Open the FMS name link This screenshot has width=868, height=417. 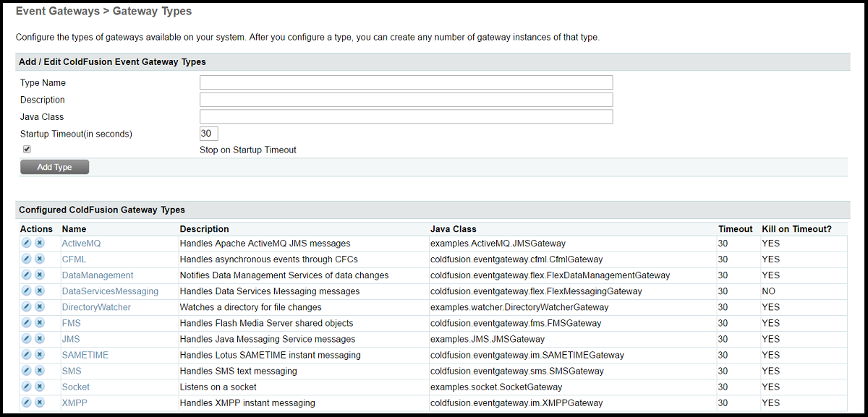[72, 323]
